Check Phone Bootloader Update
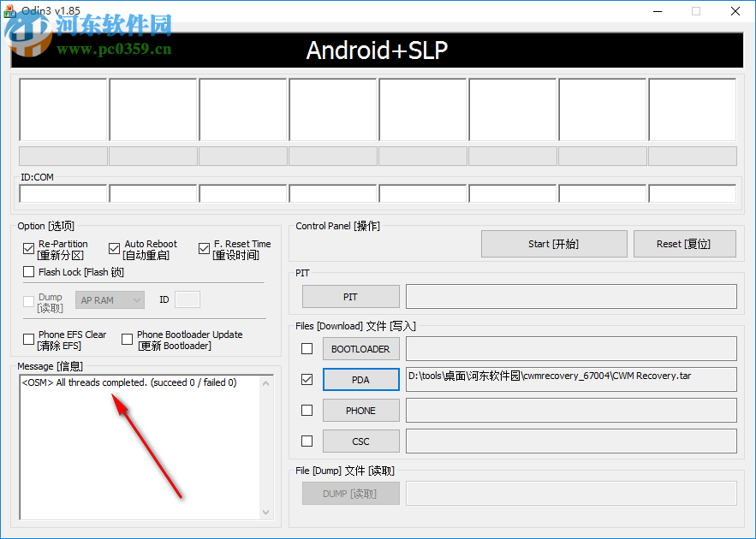 click(127, 339)
